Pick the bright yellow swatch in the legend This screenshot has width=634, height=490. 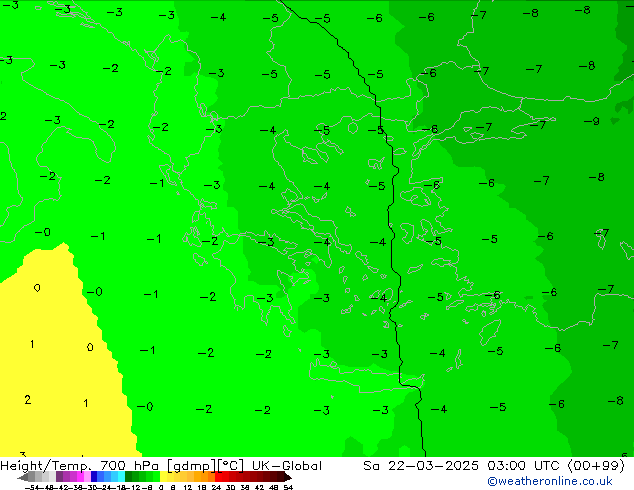coord(163,477)
